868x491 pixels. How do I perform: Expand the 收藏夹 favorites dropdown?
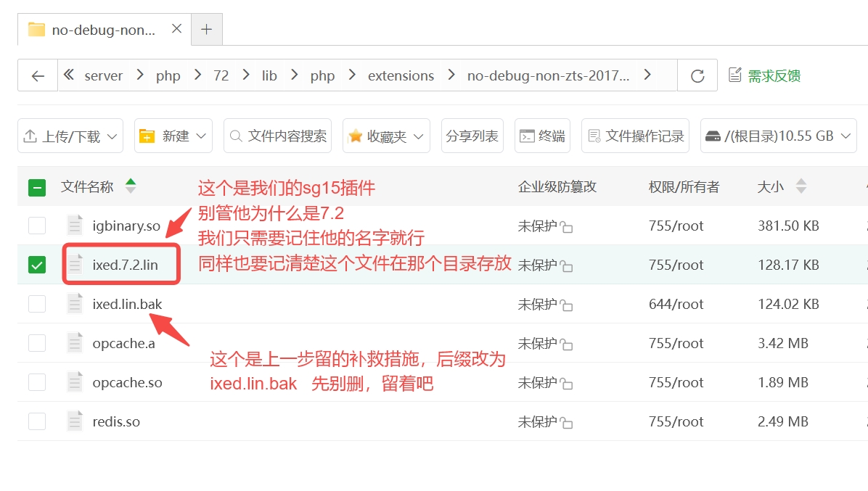(386, 136)
